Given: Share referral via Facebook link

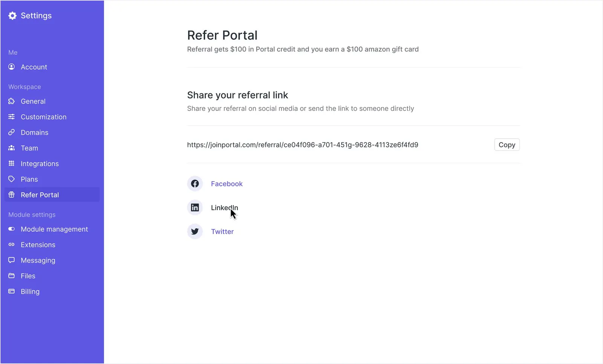Looking at the screenshot, I should [x=227, y=184].
